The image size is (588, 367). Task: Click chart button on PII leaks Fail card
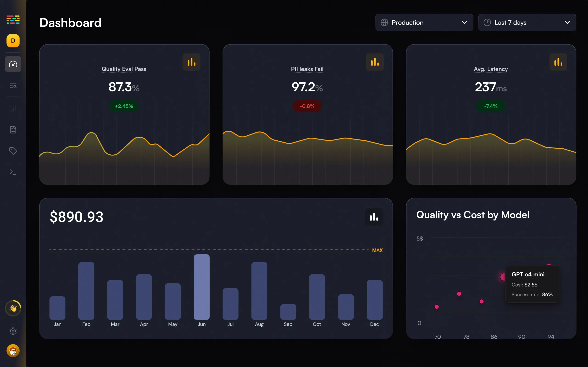click(375, 62)
